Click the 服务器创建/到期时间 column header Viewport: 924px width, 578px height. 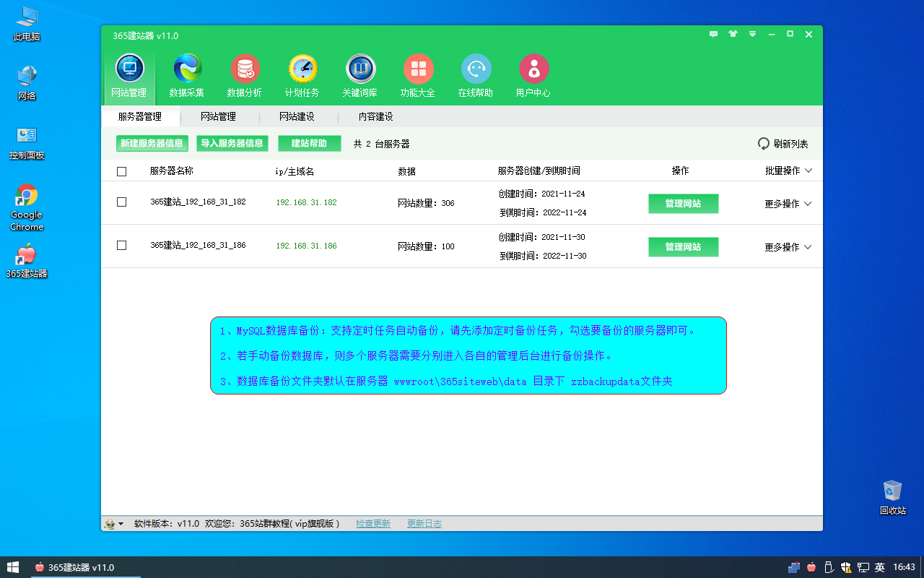click(x=539, y=171)
